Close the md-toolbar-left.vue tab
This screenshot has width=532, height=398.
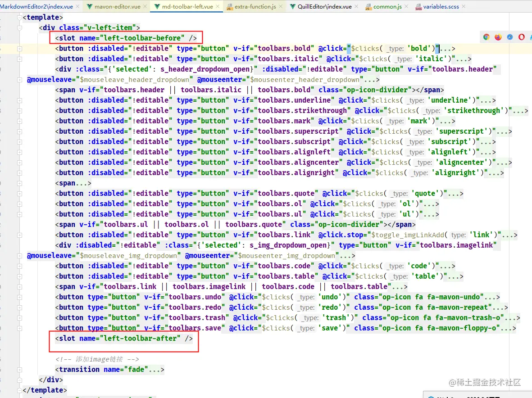(x=218, y=6)
